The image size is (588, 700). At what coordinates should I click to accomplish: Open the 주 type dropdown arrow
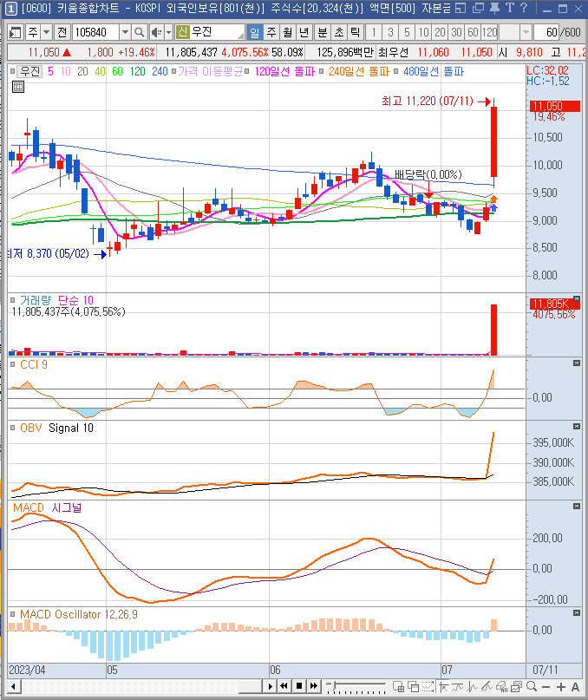[47, 32]
